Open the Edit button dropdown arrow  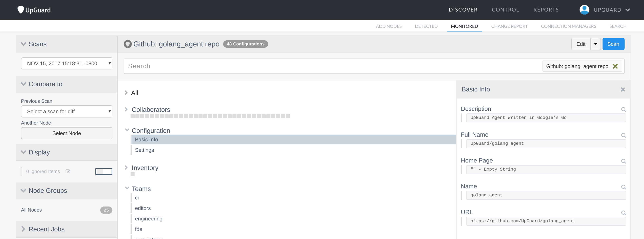[x=595, y=44]
